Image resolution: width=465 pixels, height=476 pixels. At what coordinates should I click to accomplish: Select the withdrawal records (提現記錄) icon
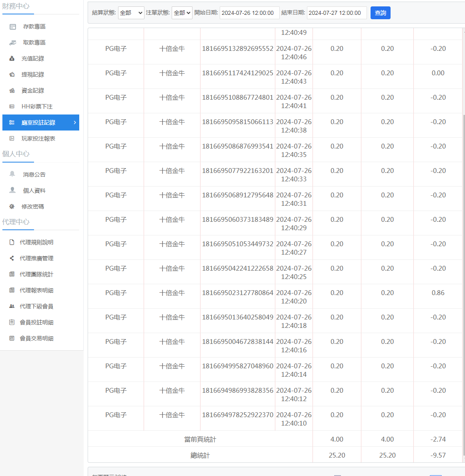pyautogui.click(x=12, y=74)
